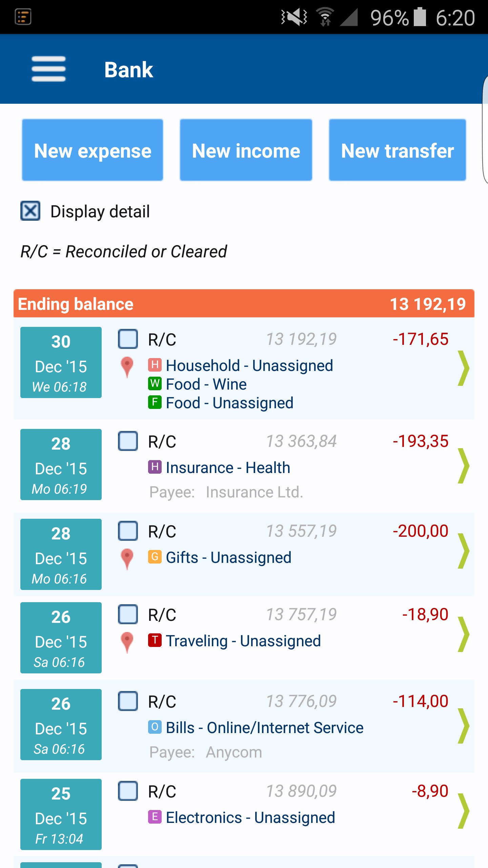Select the green Food Wine category icon
Screen dimensions: 488x868
point(155,383)
